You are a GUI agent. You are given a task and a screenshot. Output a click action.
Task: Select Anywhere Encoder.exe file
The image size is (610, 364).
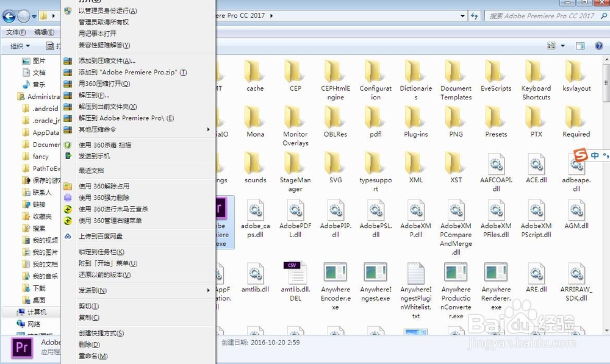pyautogui.click(x=335, y=286)
